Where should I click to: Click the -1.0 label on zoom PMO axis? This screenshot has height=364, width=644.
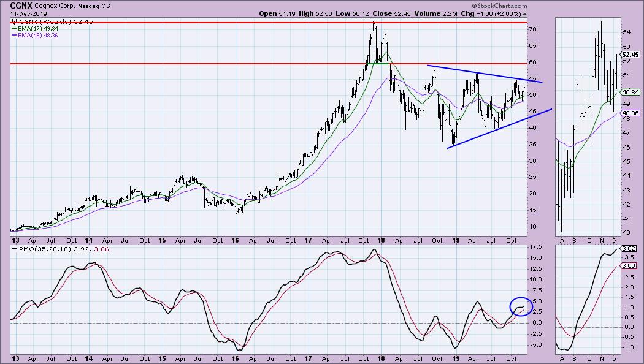pyautogui.click(x=629, y=347)
